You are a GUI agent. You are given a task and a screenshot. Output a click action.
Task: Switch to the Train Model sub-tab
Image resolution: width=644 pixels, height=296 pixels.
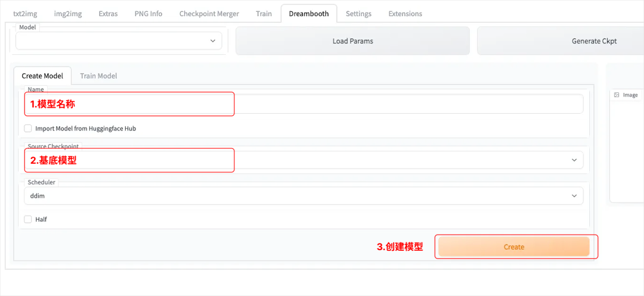click(x=98, y=76)
